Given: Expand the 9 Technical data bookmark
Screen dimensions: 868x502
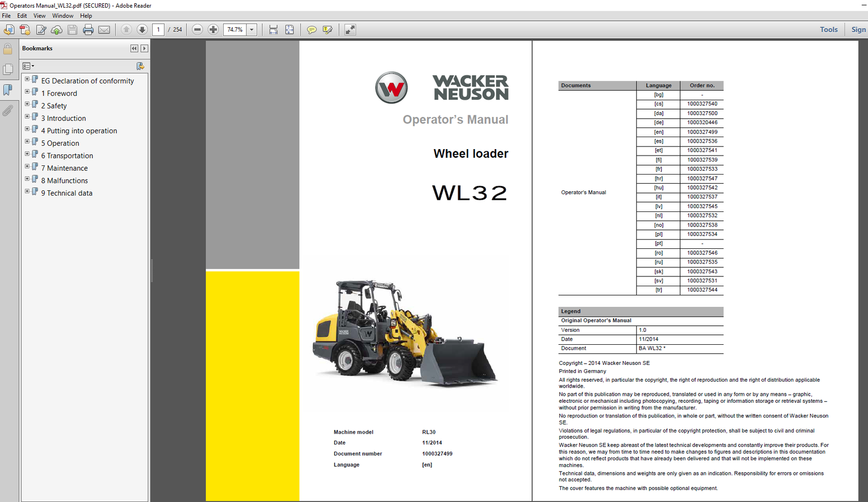Looking at the screenshot, I should point(27,192).
